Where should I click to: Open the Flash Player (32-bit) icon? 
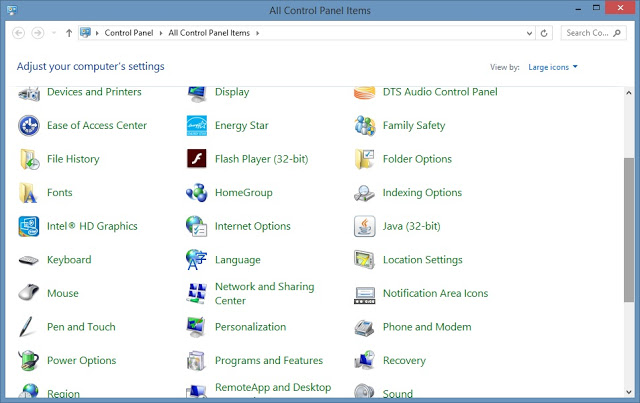click(x=197, y=159)
